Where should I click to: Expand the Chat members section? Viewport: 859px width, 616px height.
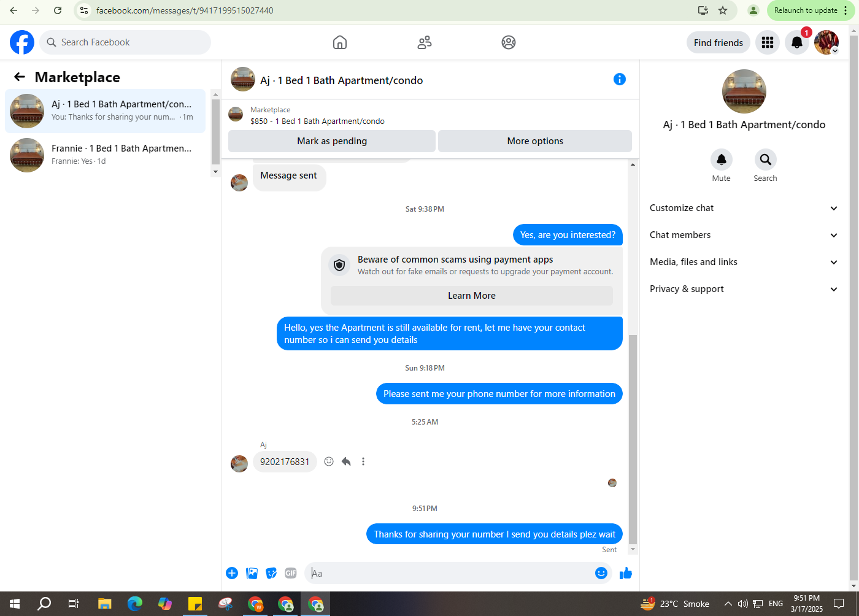tap(744, 235)
